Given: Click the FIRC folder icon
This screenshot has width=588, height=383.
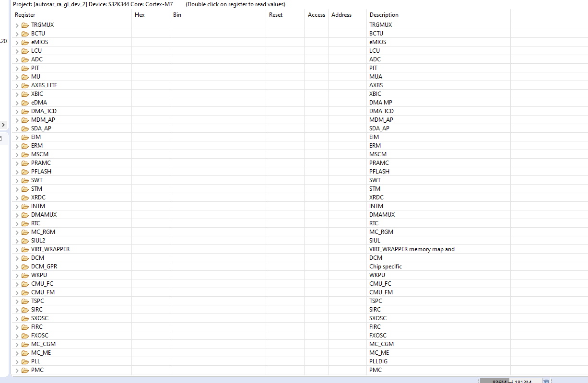Looking at the screenshot, I should [25, 326].
